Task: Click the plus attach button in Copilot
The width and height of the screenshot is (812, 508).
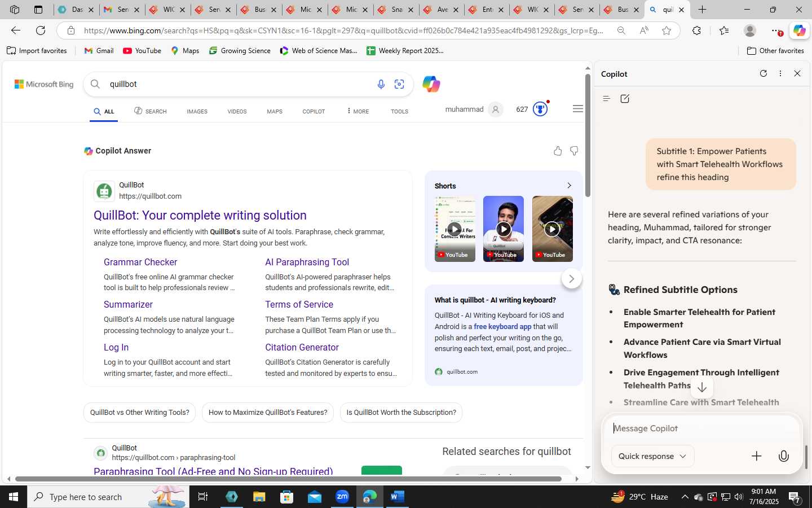Action: point(757,456)
